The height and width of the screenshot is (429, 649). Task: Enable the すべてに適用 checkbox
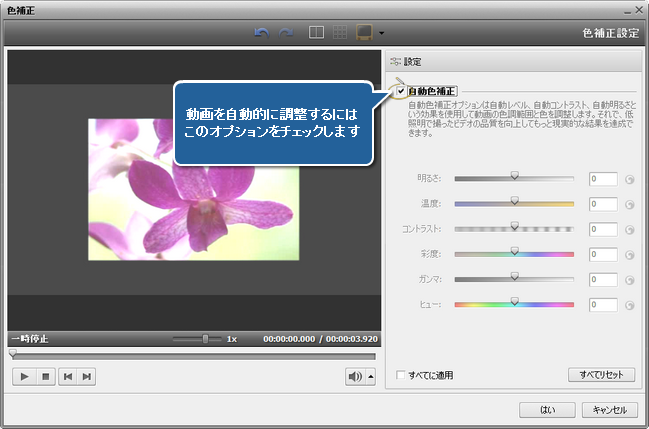(401, 375)
